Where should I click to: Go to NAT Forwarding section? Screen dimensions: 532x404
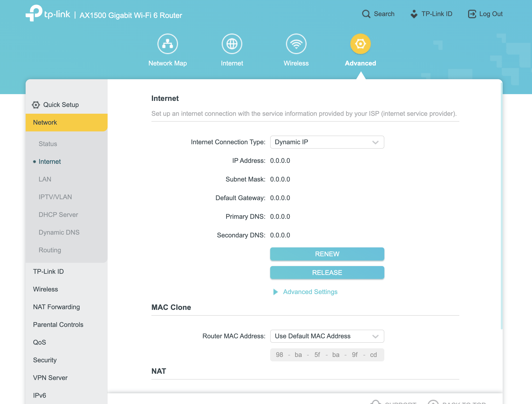click(x=57, y=307)
